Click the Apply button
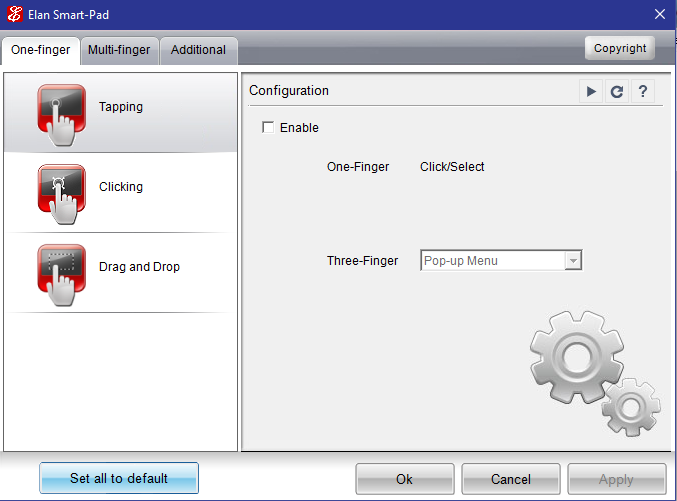Screen dimensions: 677x501 (617, 479)
